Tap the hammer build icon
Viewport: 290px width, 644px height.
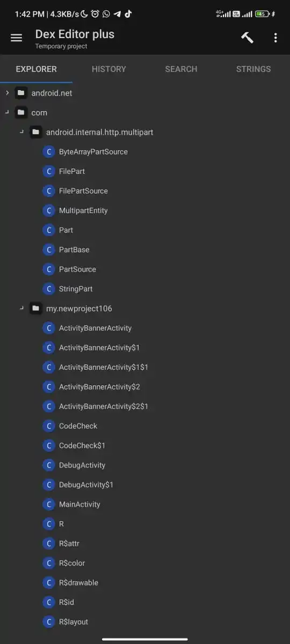(x=247, y=38)
